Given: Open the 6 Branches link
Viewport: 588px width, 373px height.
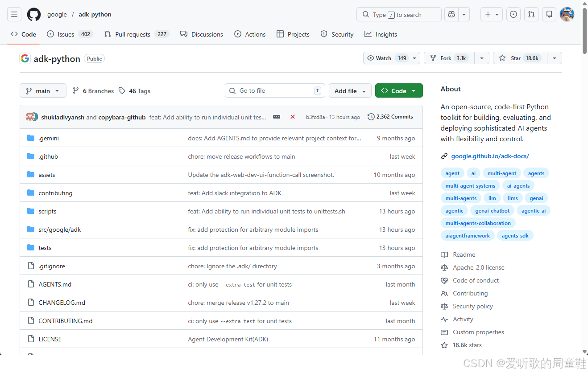Looking at the screenshot, I should (x=93, y=91).
